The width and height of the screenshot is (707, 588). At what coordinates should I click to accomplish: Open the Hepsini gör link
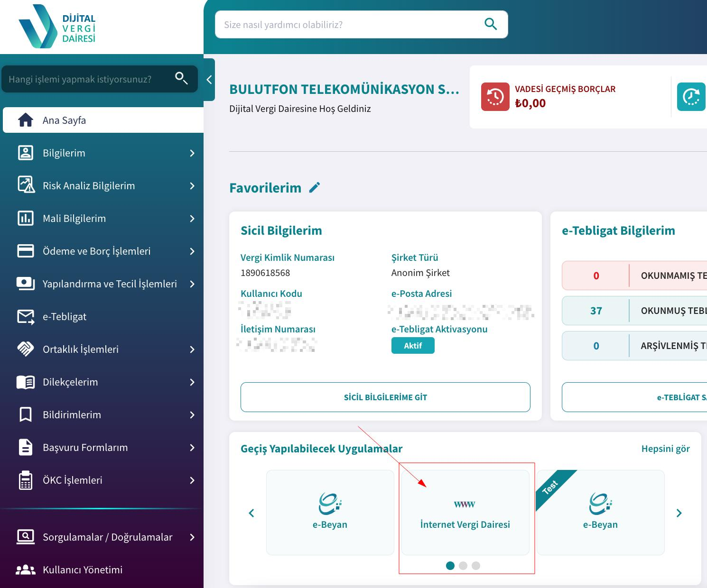tap(665, 449)
